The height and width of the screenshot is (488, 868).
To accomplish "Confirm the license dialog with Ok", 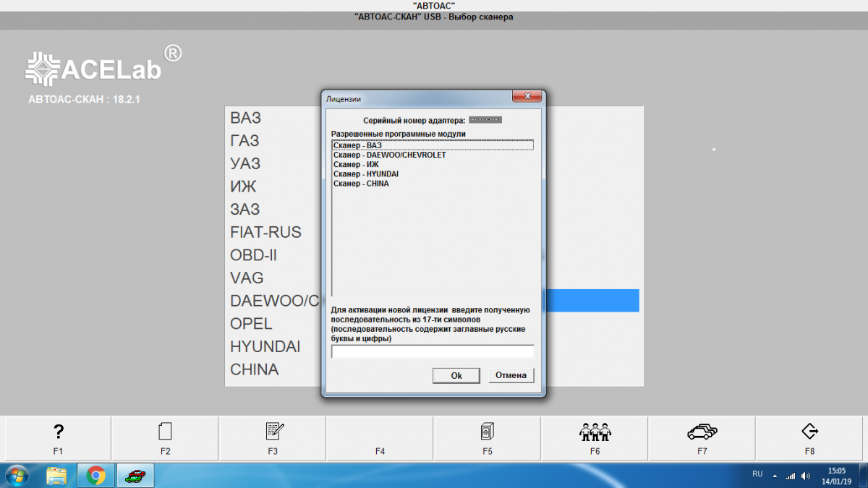I will tap(456, 375).
